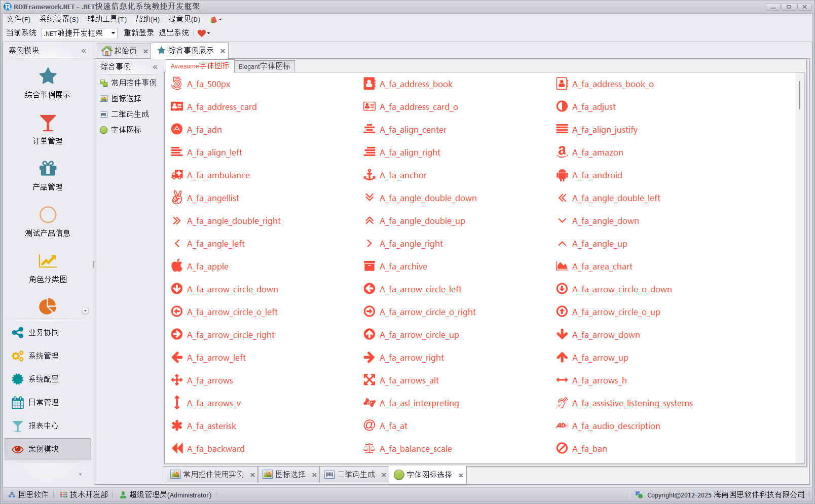Select 二维码生成 in the tree list
This screenshot has width=815, height=504.
(130, 114)
